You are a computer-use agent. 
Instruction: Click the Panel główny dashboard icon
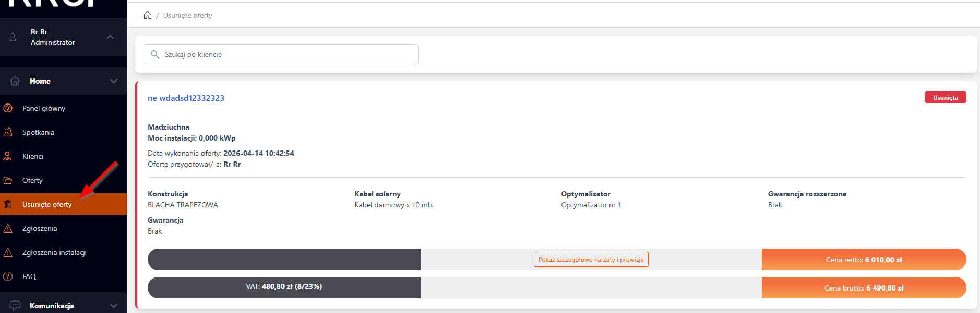coord(8,108)
